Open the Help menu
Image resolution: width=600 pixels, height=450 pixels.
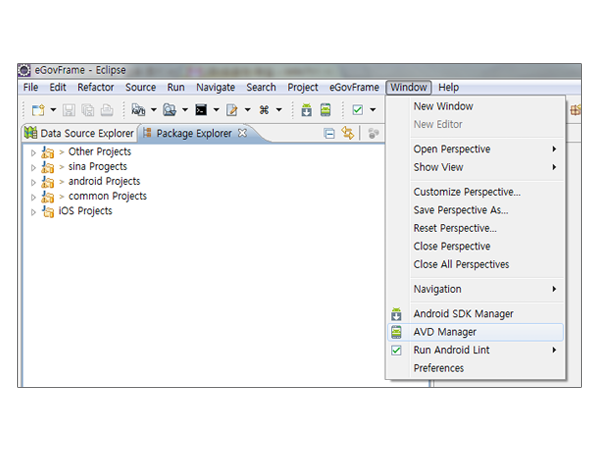(x=448, y=88)
